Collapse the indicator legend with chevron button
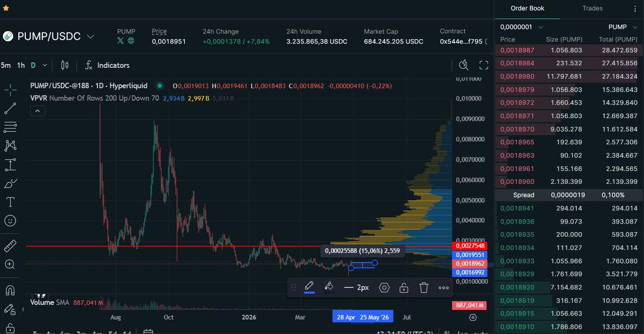644x334 pixels. point(37,111)
